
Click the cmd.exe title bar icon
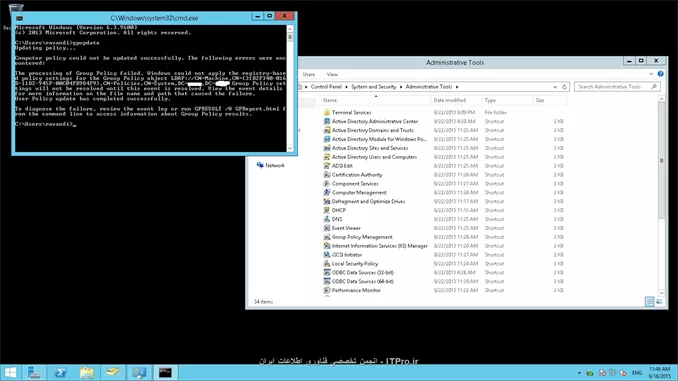tap(19, 18)
